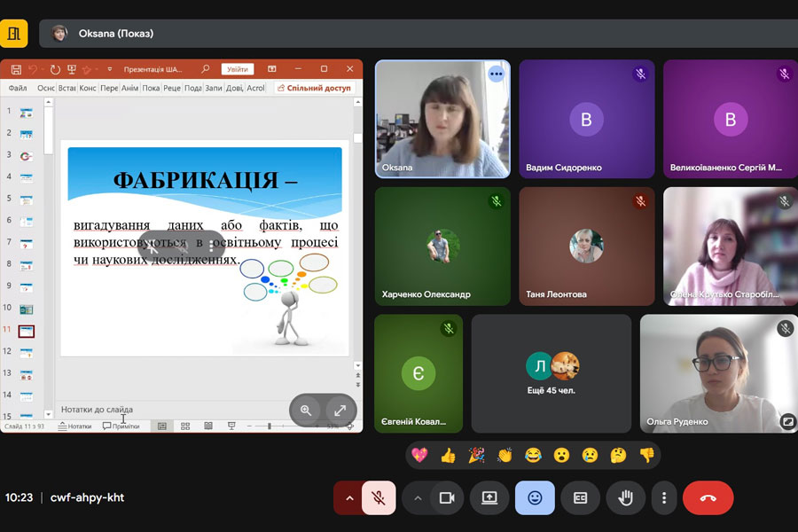Send the party popper reaction
This screenshot has height=532, width=798.
[476, 455]
